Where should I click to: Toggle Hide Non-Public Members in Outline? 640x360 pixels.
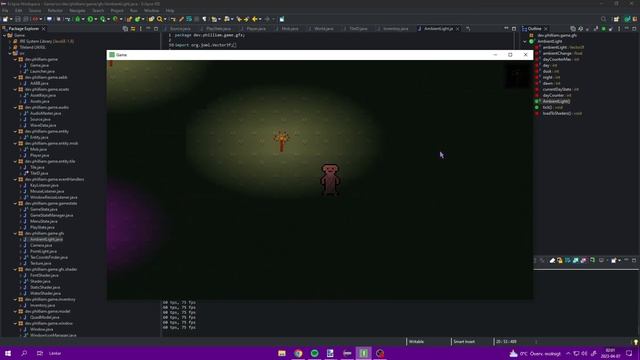pos(603,29)
